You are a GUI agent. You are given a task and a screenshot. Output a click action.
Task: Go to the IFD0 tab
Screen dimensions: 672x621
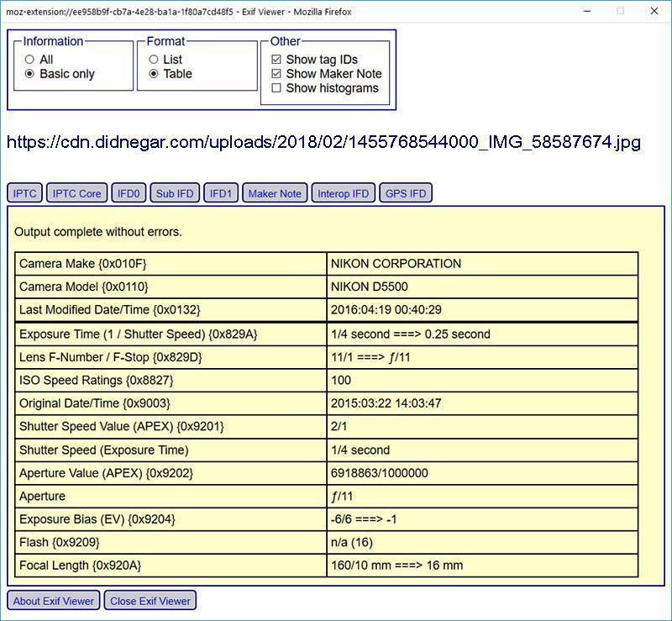click(x=129, y=193)
